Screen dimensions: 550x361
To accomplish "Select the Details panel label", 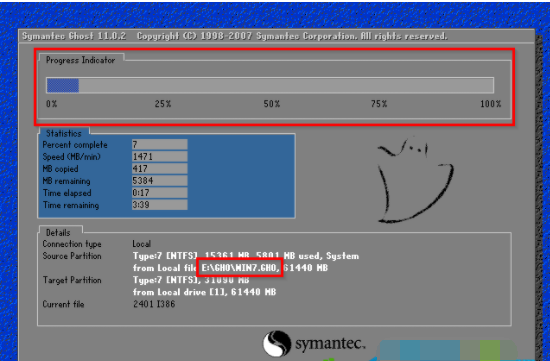I will (x=58, y=233).
